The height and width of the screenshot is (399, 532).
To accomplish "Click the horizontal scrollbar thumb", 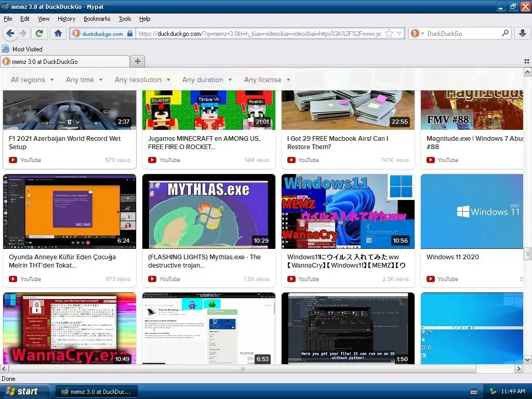I will [243, 369].
